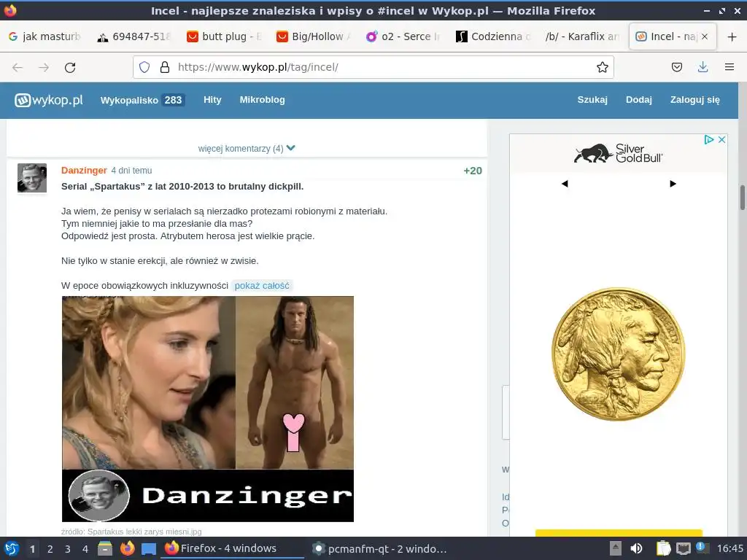747x560 pixels.
Task: Open the tracking protection shield icon
Action: (144, 67)
